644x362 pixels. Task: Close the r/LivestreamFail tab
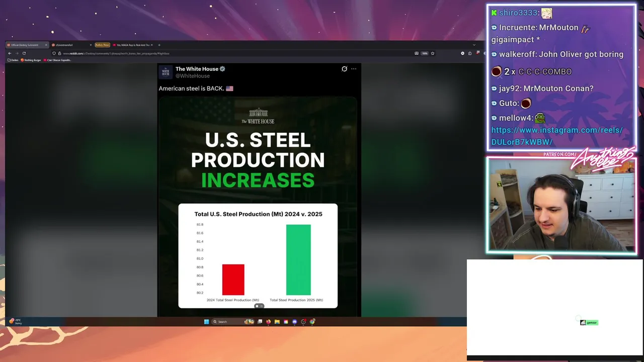[91, 45]
